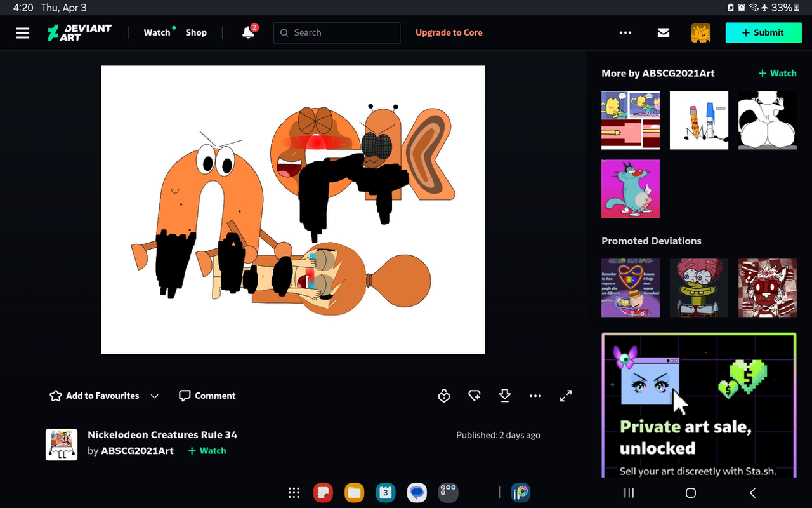The height and width of the screenshot is (508, 812).
Task: Open the user profile avatar
Action: coord(701,33)
